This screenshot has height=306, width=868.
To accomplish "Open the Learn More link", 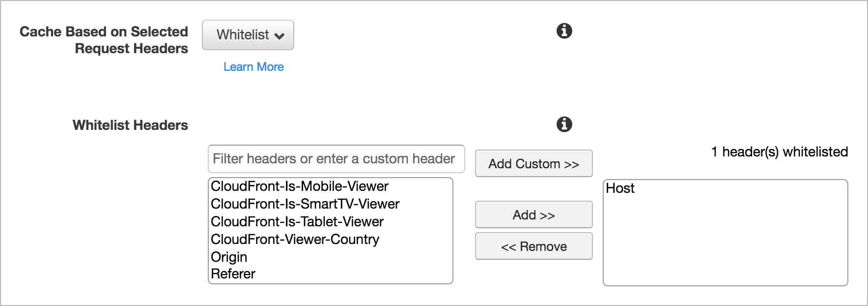I will 253,67.
